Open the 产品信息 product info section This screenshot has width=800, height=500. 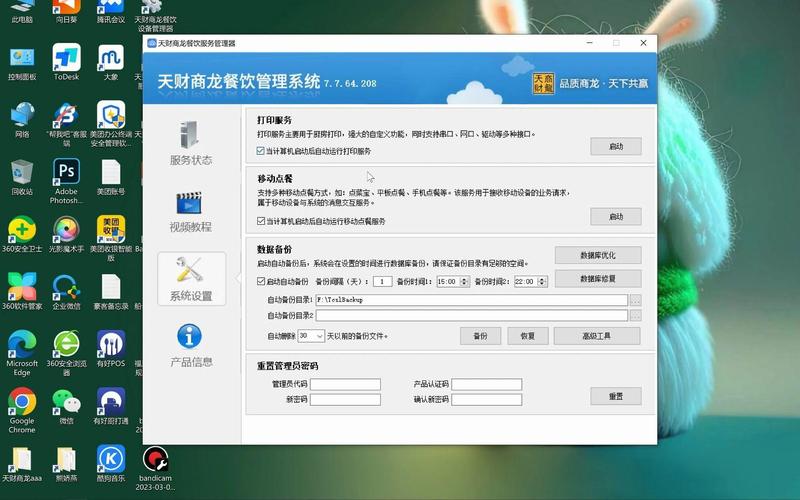pos(191,345)
